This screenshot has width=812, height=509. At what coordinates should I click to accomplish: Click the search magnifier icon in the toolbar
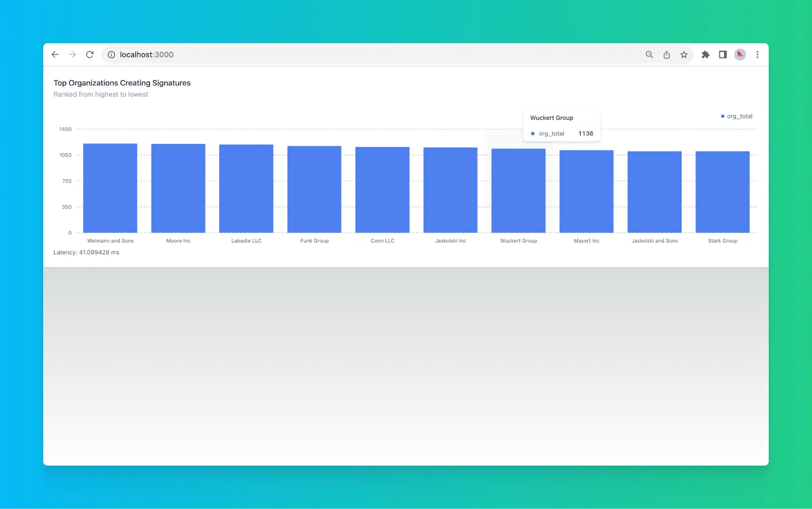point(649,54)
